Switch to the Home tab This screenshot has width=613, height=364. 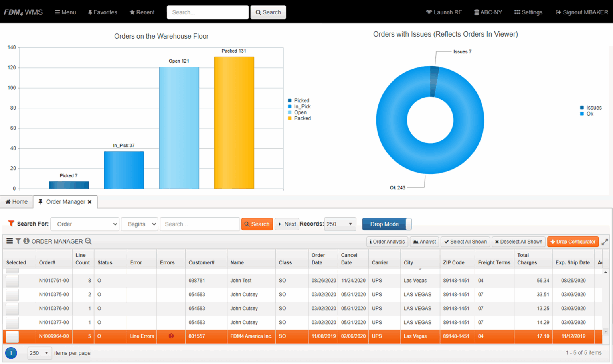point(16,202)
